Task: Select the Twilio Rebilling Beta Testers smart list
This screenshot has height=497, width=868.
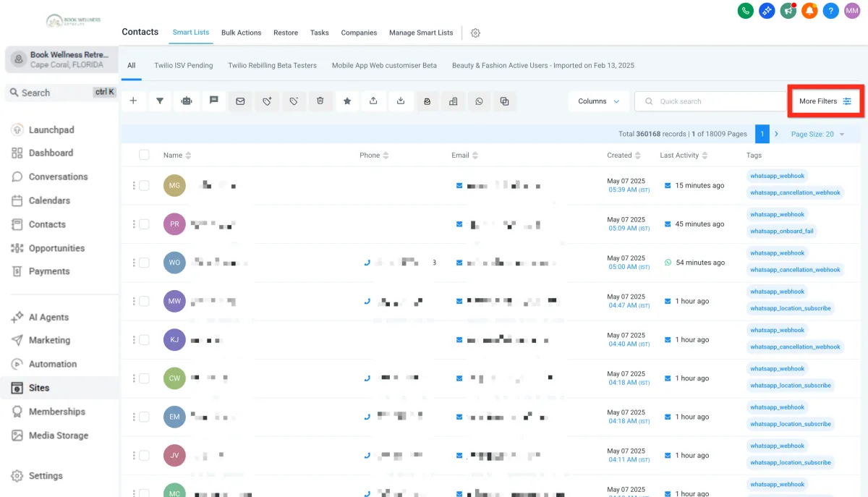Action: coord(272,65)
